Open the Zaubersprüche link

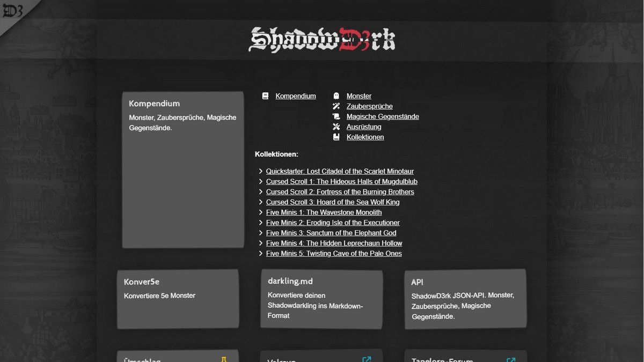[369, 106]
